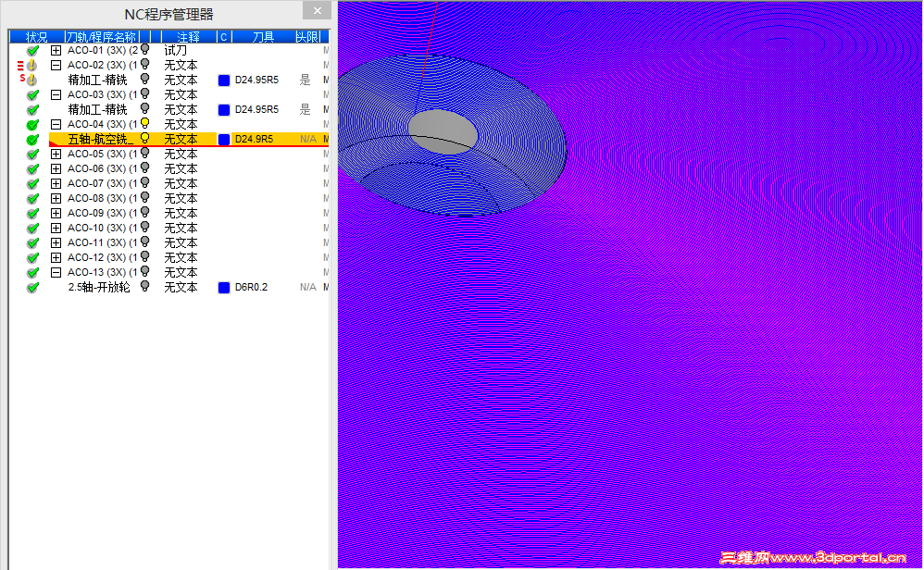The image size is (924, 570).
Task: Select tool name D24.9R5
Action: point(254,140)
